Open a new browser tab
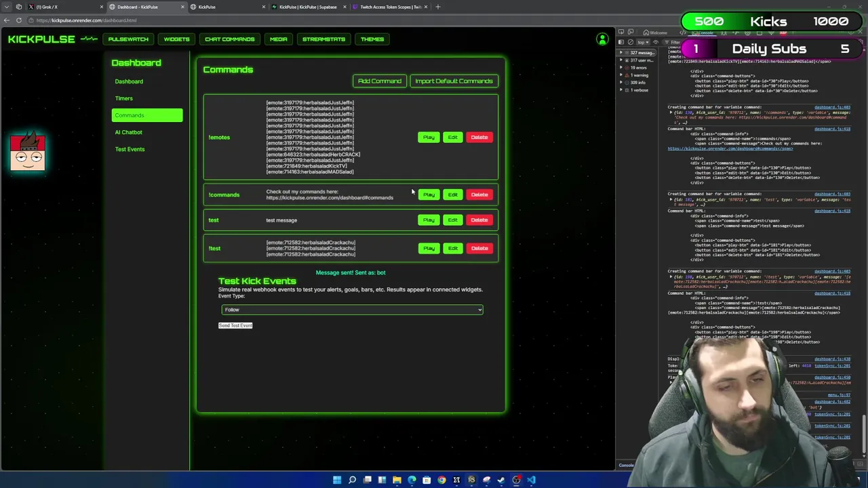Viewport: 868px width, 488px height. pyautogui.click(x=438, y=7)
